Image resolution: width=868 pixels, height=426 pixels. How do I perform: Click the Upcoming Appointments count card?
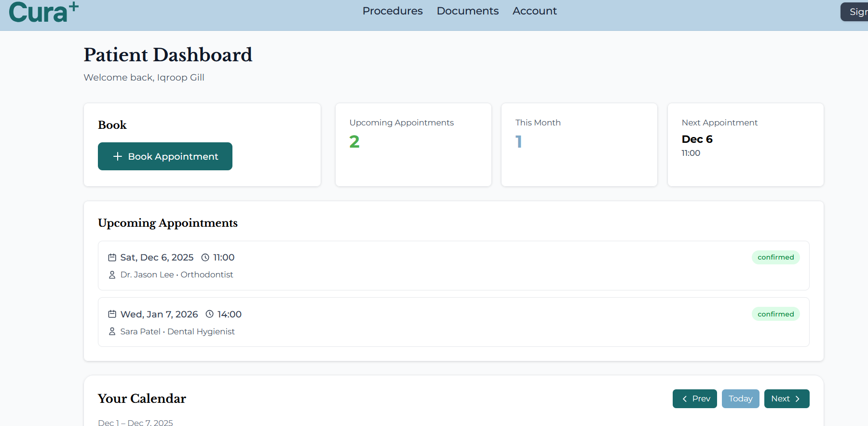(413, 145)
